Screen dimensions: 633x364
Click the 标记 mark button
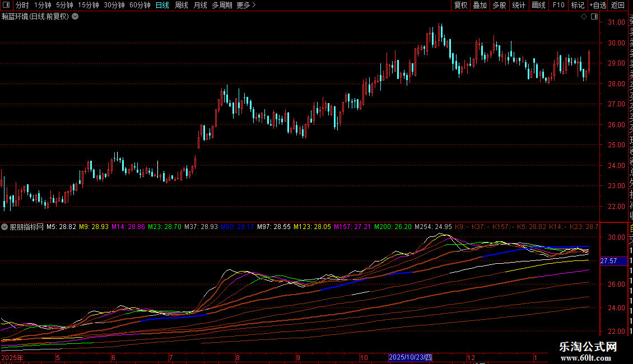click(x=578, y=5)
